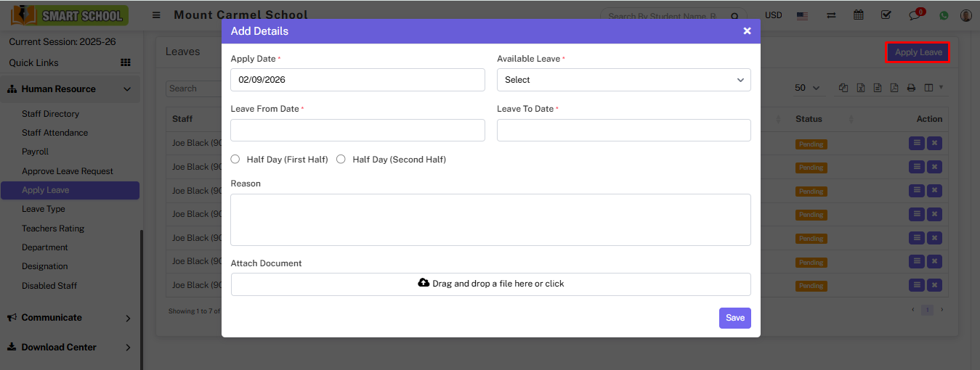Image resolution: width=980 pixels, height=370 pixels.
Task: Open the chat notifications bubble icon
Action: 915,15
